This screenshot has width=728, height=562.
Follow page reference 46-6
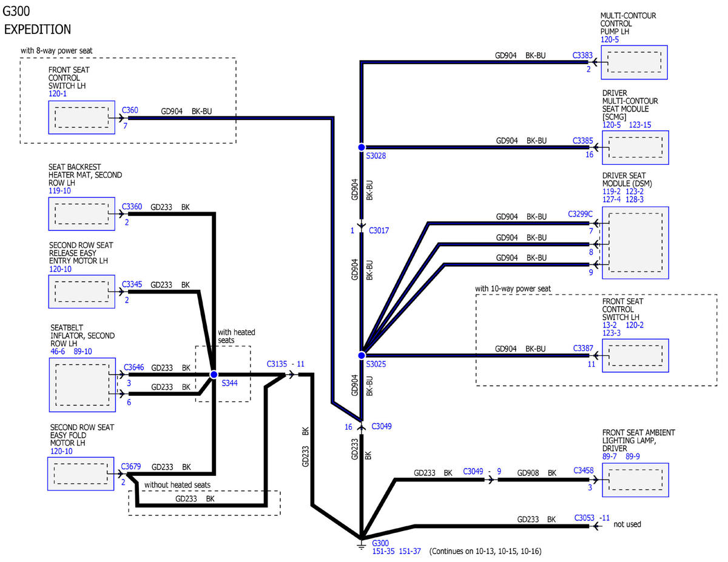click(x=59, y=351)
